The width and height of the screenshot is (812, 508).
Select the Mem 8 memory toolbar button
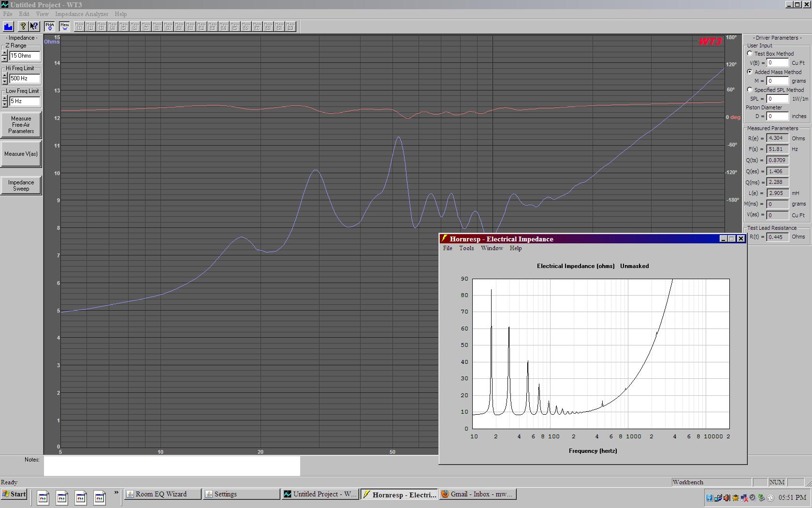158,27
